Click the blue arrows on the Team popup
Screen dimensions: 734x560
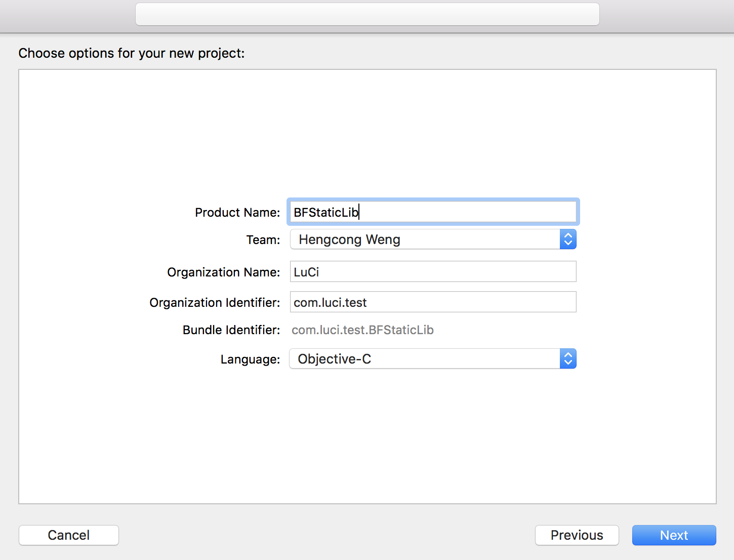click(x=568, y=239)
